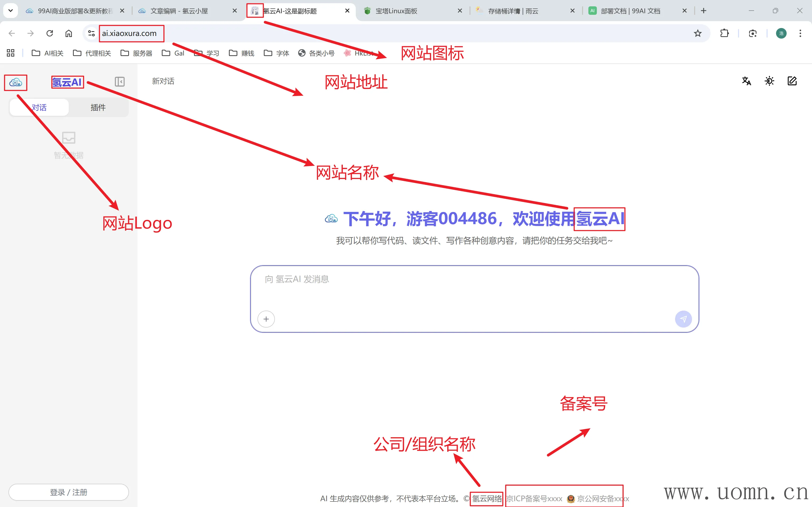Select the 对话 tab
The image size is (812, 507).
(39, 107)
